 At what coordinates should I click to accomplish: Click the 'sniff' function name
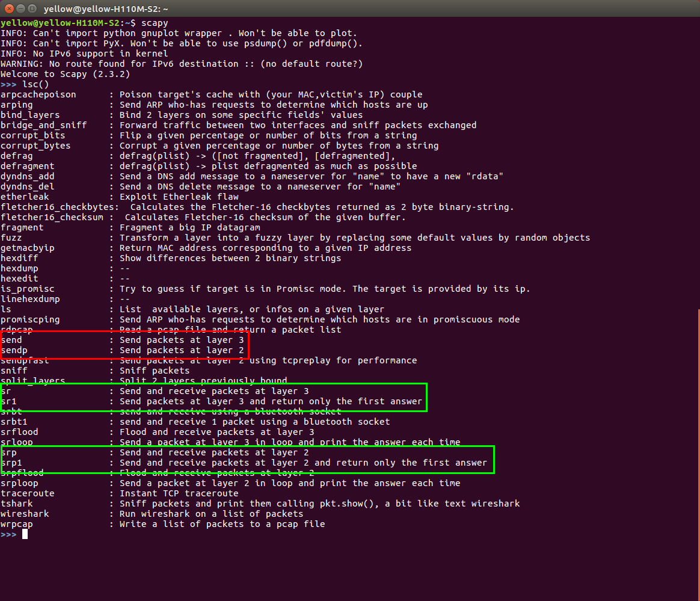tap(14, 371)
